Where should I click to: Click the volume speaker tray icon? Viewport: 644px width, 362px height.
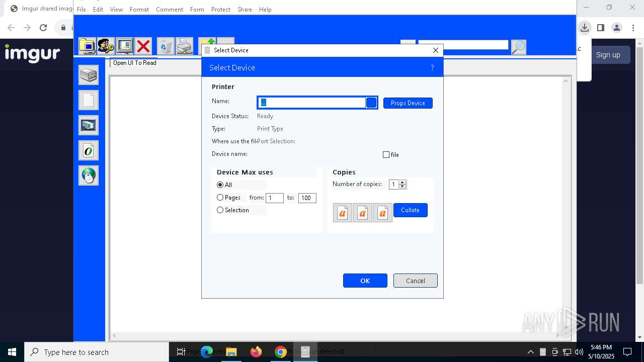(579, 352)
